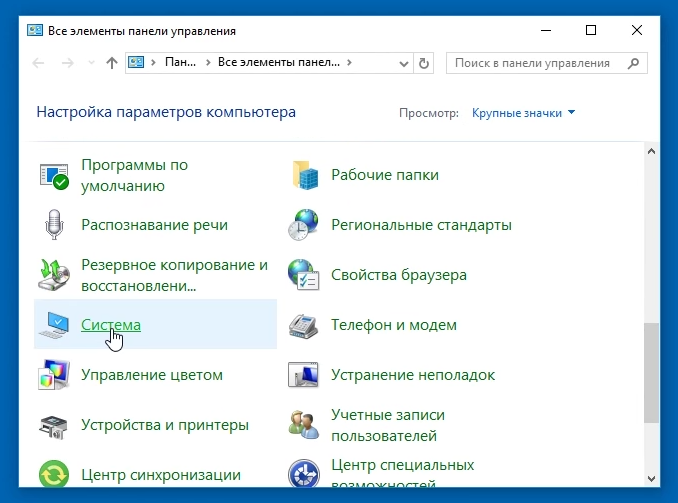Image resolution: width=678 pixels, height=503 pixels.
Task: Open the Учетные записи пользователей link
Action: [x=388, y=425]
